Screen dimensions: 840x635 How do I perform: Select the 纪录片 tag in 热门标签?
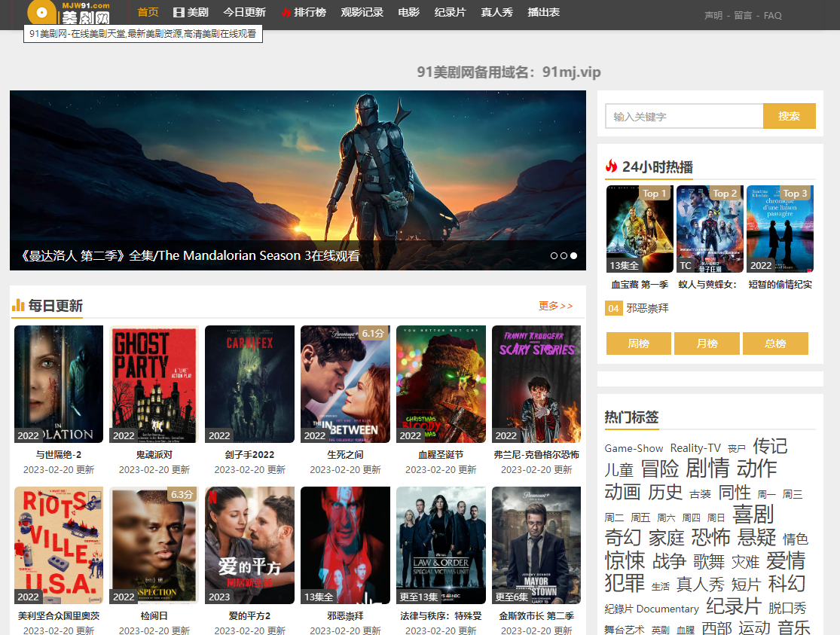733,606
